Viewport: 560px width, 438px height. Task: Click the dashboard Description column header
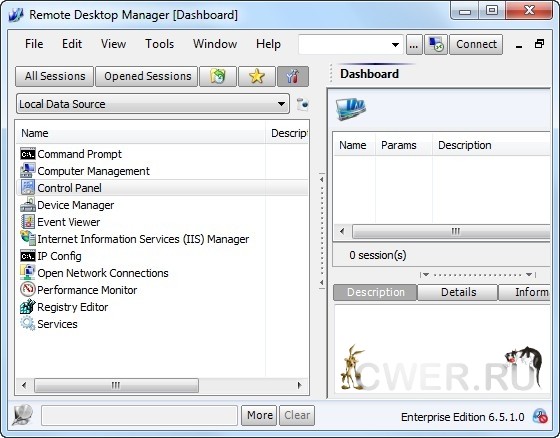click(x=491, y=145)
